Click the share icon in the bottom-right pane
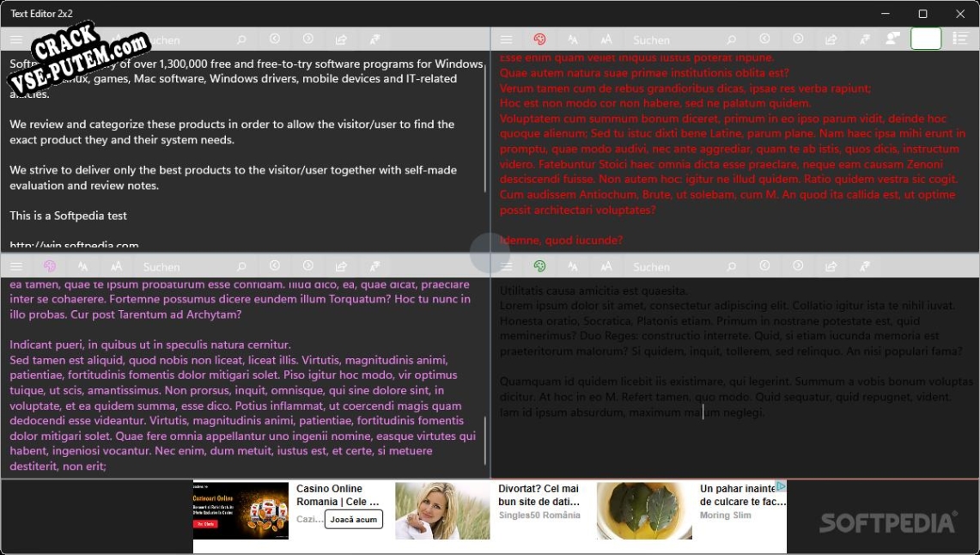 click(x=831, y=266)
